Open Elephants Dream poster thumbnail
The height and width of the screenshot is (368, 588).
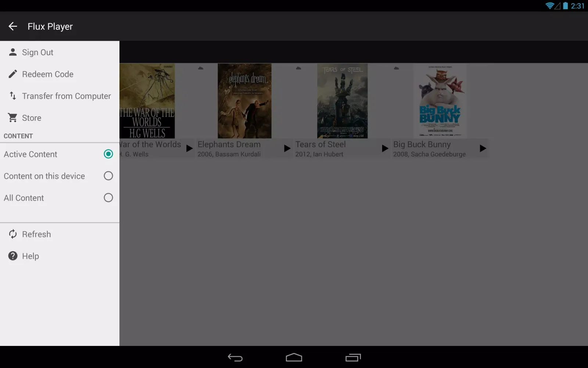click(244, 101)
